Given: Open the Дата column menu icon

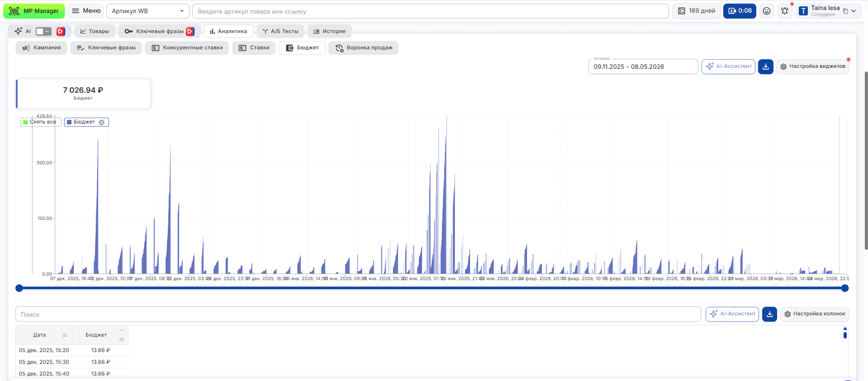Looking at the screenshot, I should pos(64,335).
